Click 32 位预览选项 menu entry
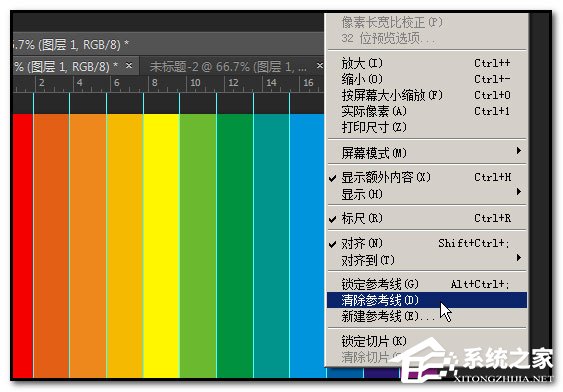 click(427, 38)
